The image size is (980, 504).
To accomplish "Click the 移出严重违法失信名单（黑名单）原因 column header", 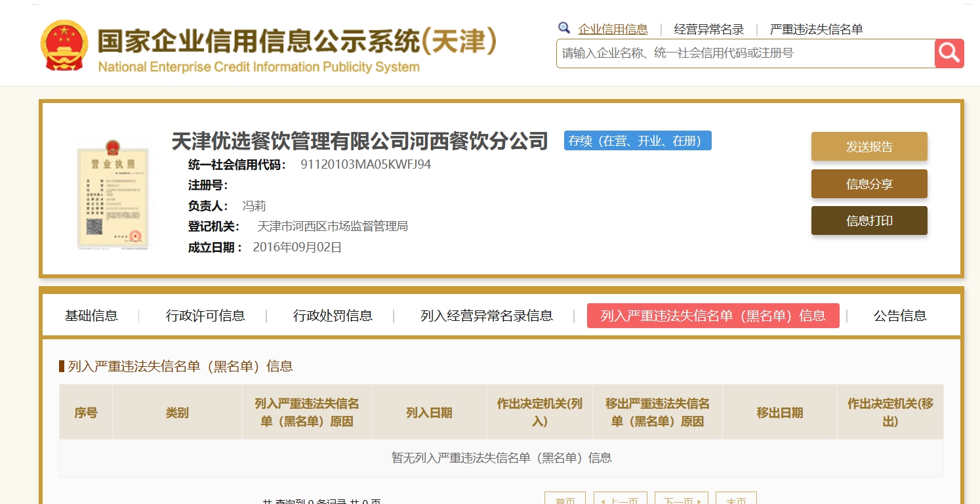I will pyautogui.click(x=657, y=413).
